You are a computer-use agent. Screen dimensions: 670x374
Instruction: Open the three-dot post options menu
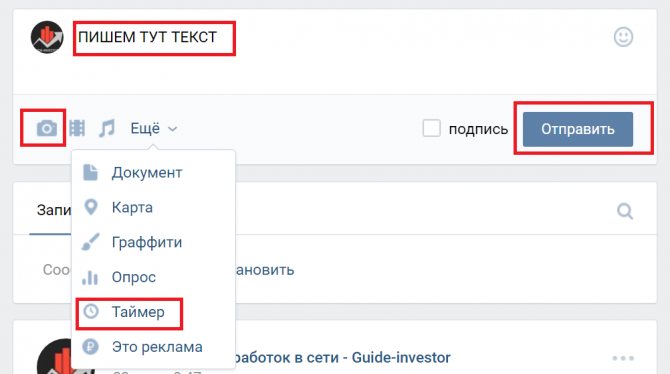[623, 358]
